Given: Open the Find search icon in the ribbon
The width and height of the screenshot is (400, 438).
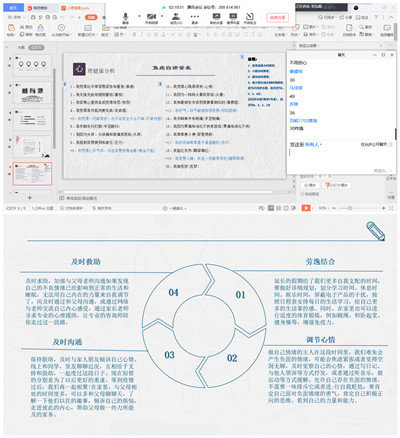Looking at the screenshot, I should (x=362, y=27).
